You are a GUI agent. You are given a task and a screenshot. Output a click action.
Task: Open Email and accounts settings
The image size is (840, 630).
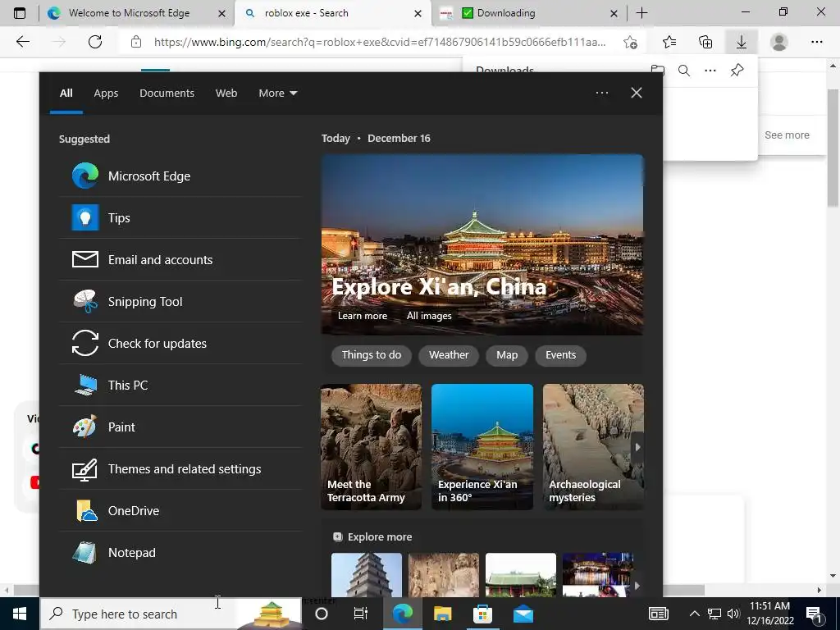(180, 259)
